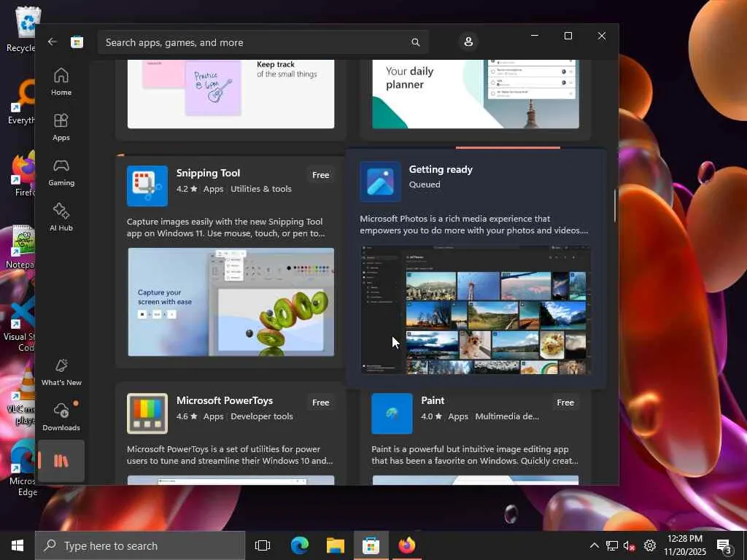Click the search magnifier icon in Store
This screenshot has width=747, height=560.
click(415, 42)
